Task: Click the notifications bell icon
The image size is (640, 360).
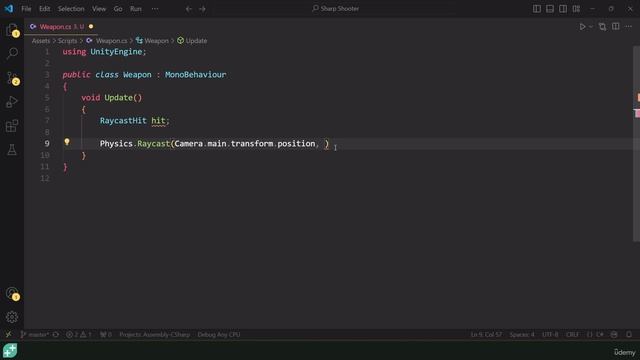Action: click(629, 334)
